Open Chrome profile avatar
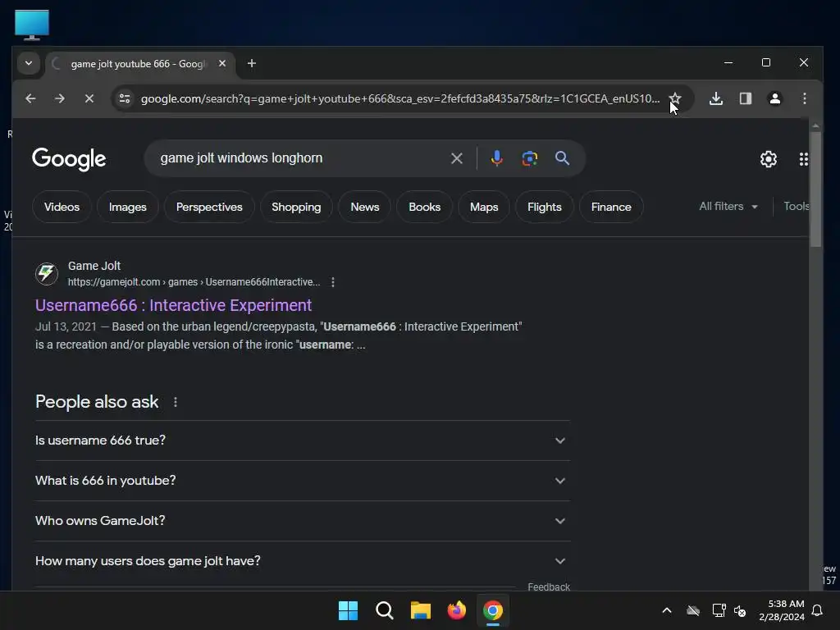Screen dimensions: 840x630 point(774,98)
